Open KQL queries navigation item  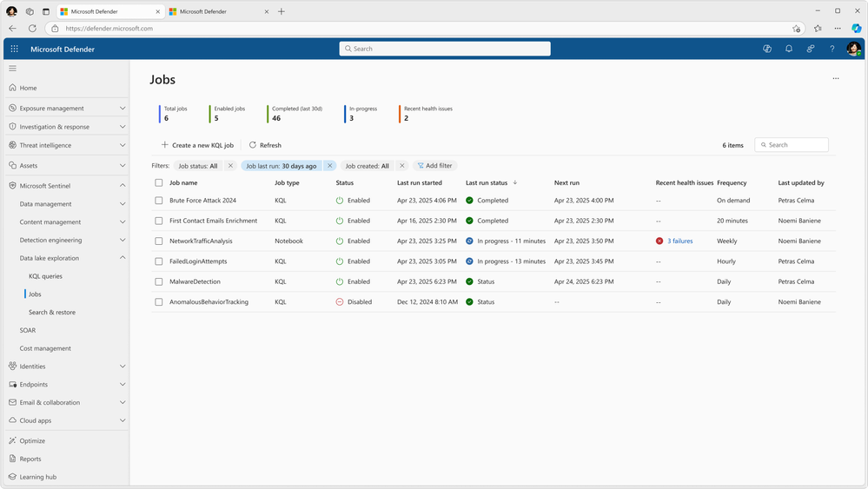(x=45, y=276)
